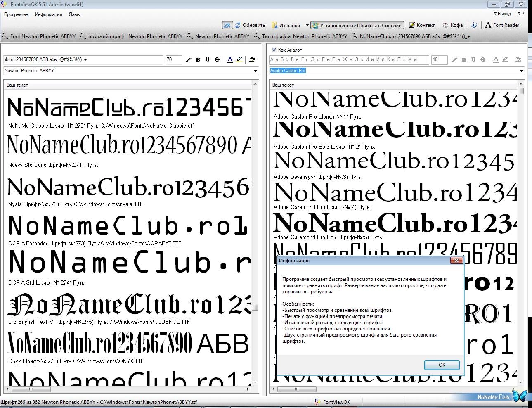Screen dimensions: 532x408
Task: Toggle strikethrough in left pane
Action: pyautogui.click(x=217, y=59)
